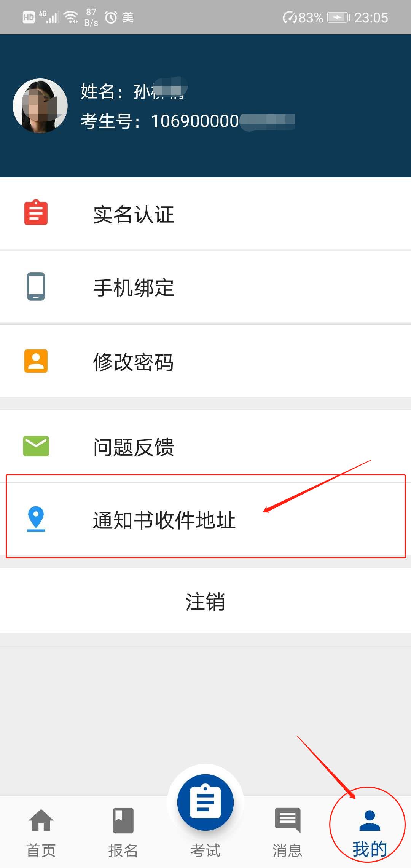Open the 问题反馈 entry
Viewport: 411px width, 868px height.
[x=205, y=446]
